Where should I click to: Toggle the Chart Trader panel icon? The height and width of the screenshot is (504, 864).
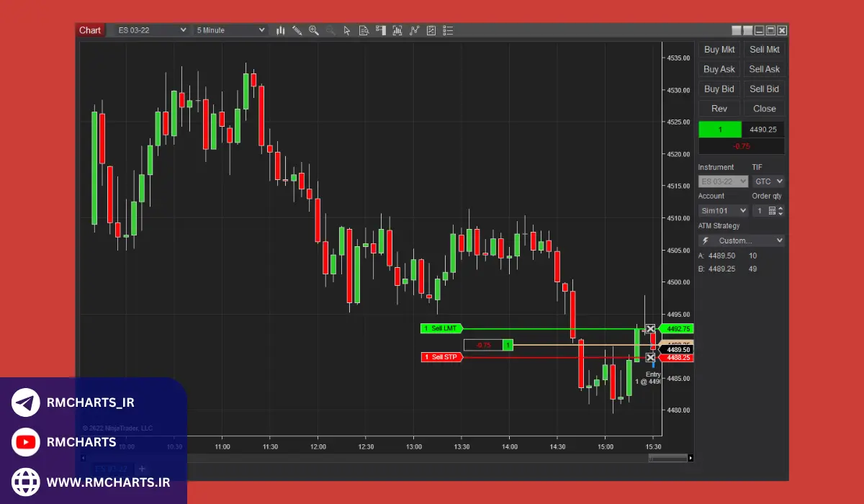[x=380, y=30]
